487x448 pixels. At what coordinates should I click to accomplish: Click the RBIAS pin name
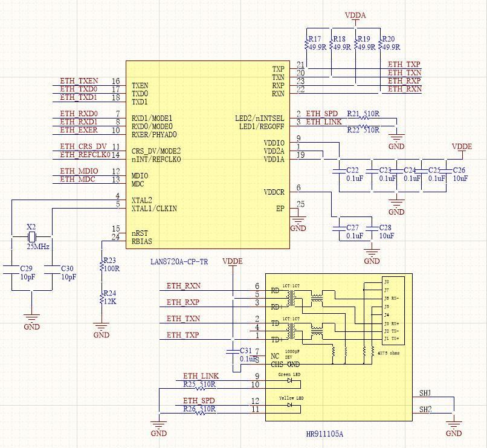[x=141, y=241]
